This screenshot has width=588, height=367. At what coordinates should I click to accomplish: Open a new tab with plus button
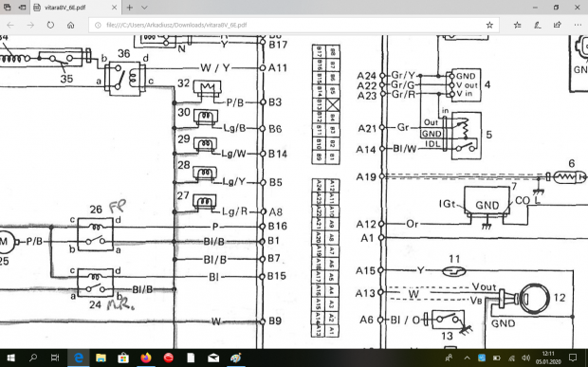point(129,8)
